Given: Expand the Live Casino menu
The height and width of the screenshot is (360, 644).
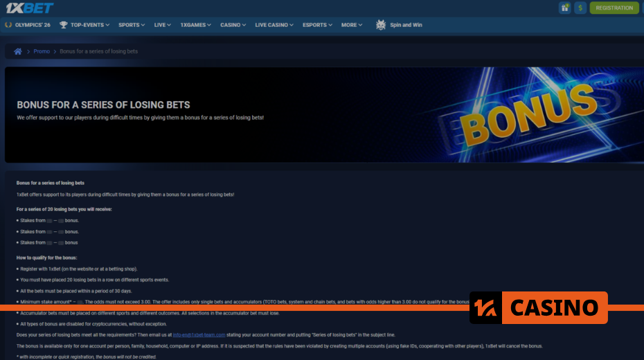Looking at the screenshot, I should pos(274,25).
